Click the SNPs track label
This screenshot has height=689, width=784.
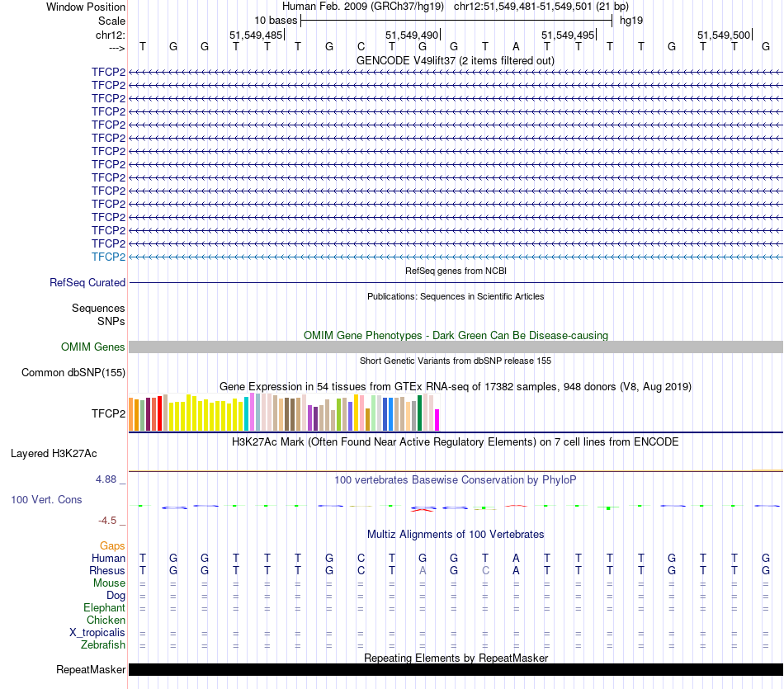tap(111, 321)
